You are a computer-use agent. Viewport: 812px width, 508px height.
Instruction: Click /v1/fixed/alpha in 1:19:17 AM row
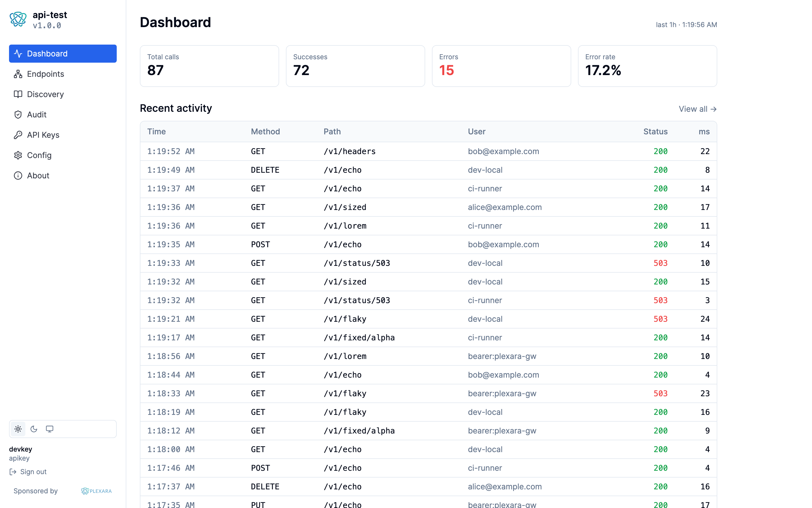(x=359, y=337)
